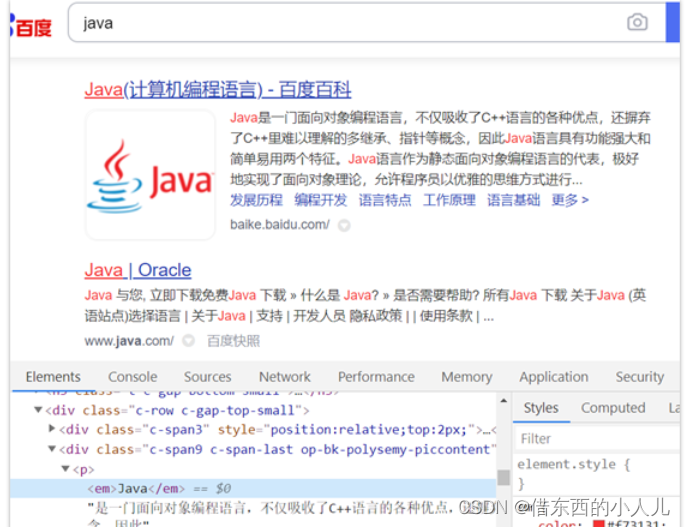Click the 更多 > link

570,200
